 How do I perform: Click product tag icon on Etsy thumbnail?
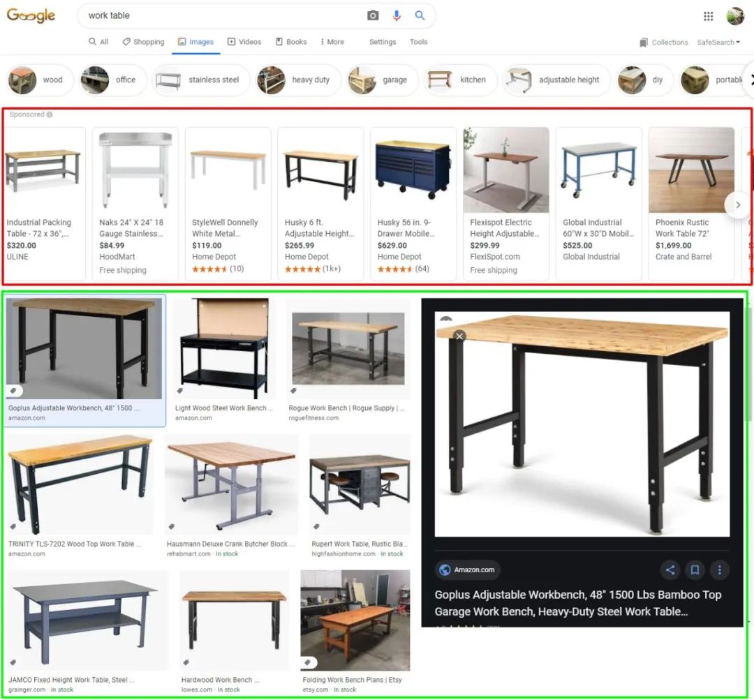[309, 662]
